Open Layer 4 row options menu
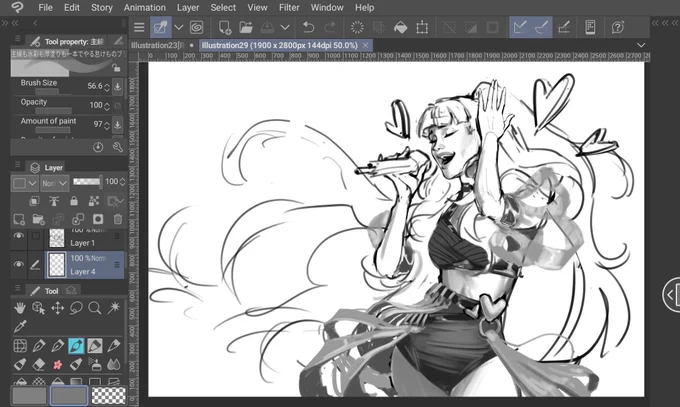 point(117,264)
